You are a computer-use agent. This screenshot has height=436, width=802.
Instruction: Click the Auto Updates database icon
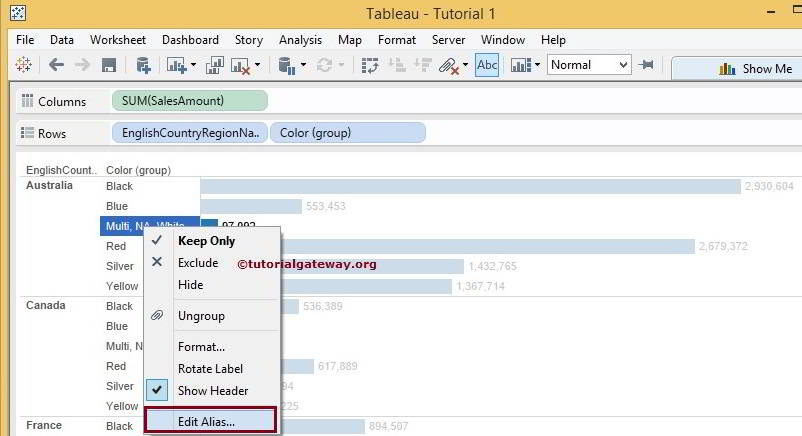pos(287,66)
